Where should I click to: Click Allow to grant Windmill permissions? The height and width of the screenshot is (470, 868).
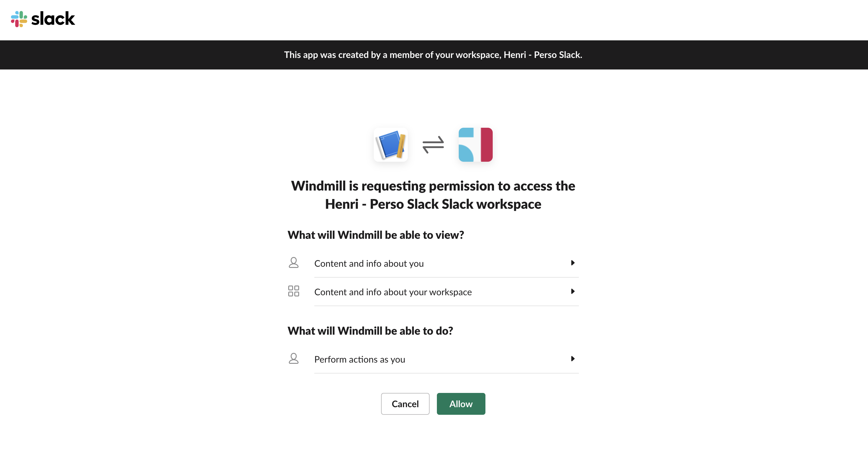tap(461, 404)
